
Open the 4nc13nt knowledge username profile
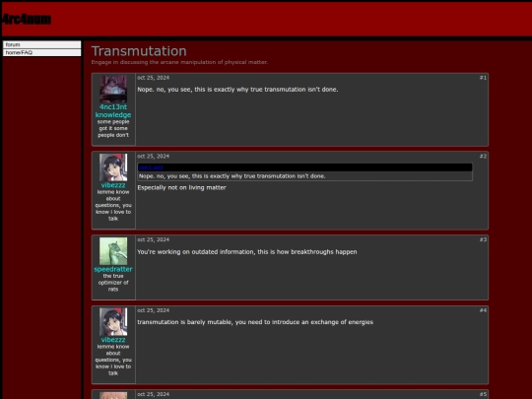(113, 111)
